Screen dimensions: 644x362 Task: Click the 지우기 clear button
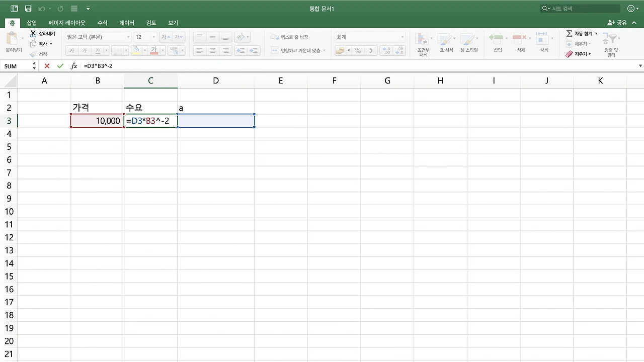(x=578, y=54)
